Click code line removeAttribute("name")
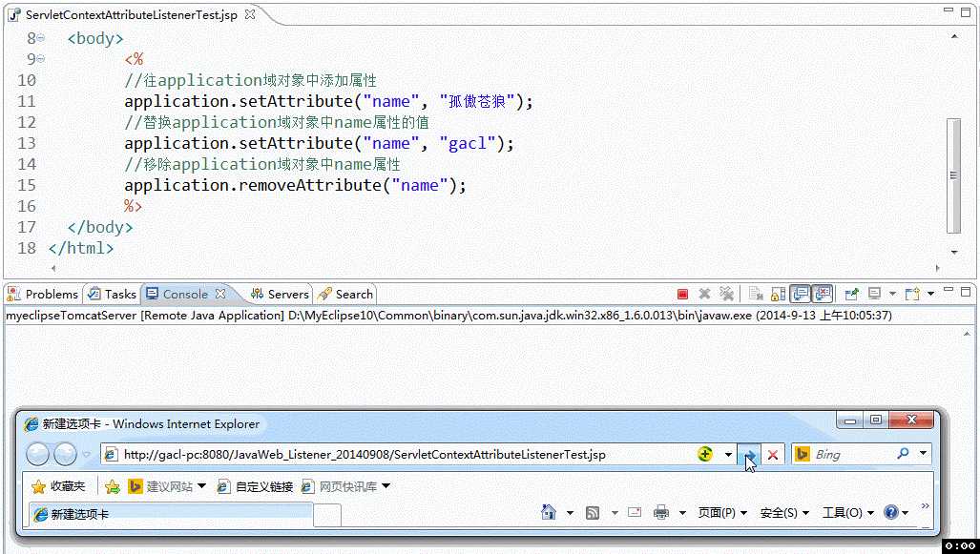 [295, 186]
